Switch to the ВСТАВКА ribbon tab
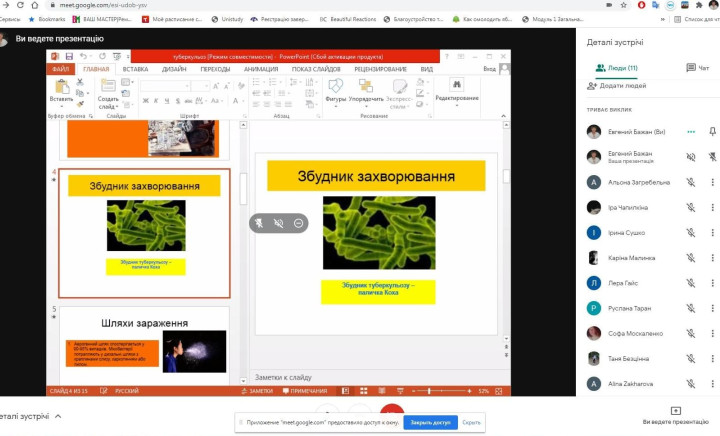 coord(135,69)
